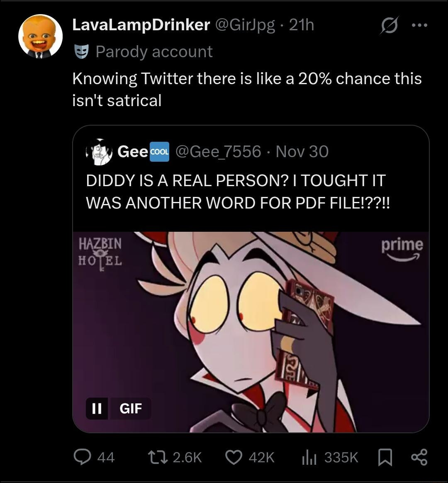Open the three-dot more options menu
This screenshot has width=448, height=483.
coord(419,26)
